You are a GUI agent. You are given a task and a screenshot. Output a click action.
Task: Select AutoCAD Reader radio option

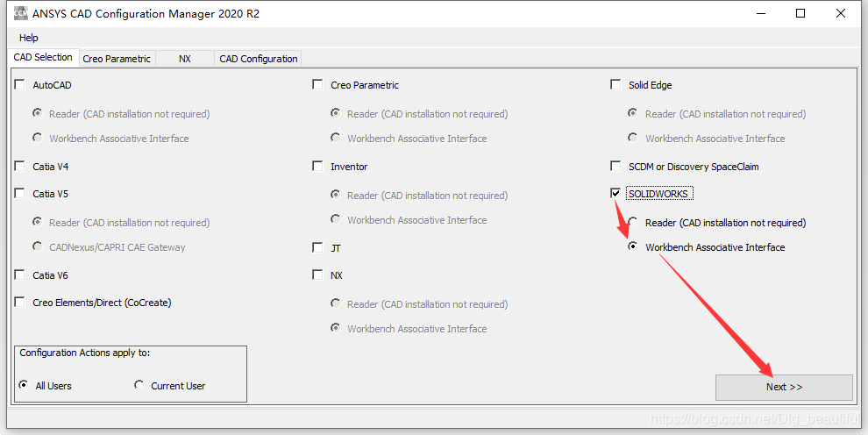[37, 113]
